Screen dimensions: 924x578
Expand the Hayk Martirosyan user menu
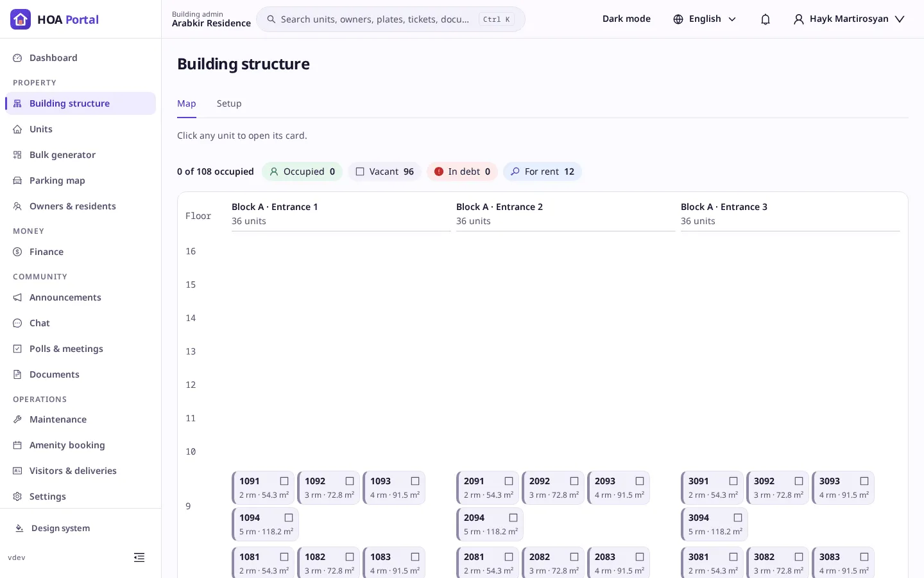[849, 19]
